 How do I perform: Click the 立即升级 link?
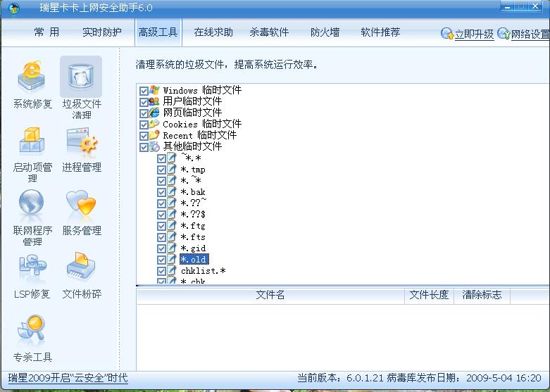click(x=474, y=34)
